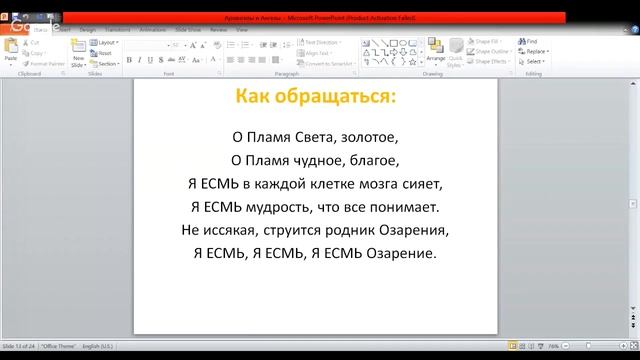640x360 pixels.
Task: Click the Arrange button
Action: pos(436,51)
